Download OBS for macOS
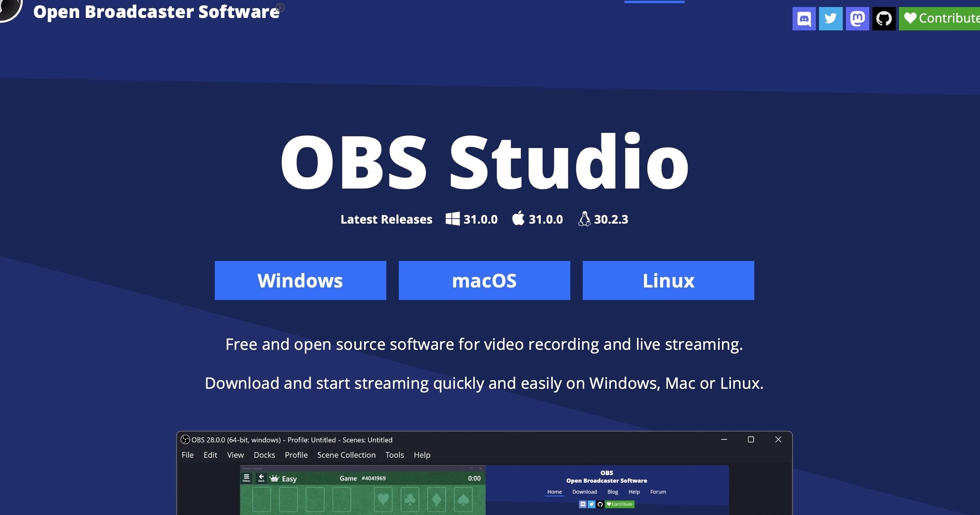Viewport: 980px width, 515px height. tap(484, 280)
